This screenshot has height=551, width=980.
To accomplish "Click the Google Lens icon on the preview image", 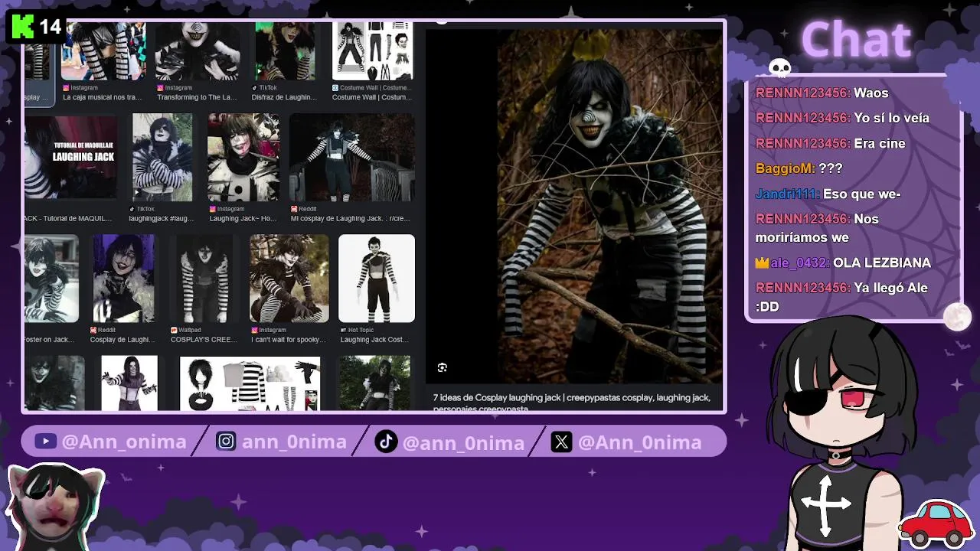I will (442, 368).
